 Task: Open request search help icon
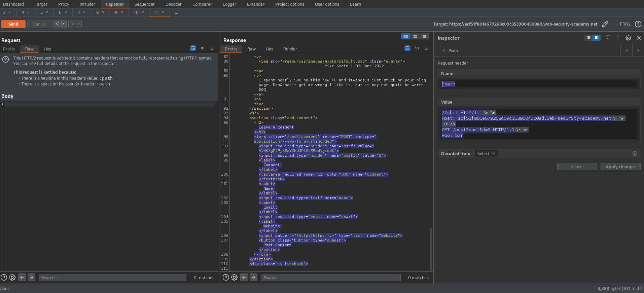point(4,278)
